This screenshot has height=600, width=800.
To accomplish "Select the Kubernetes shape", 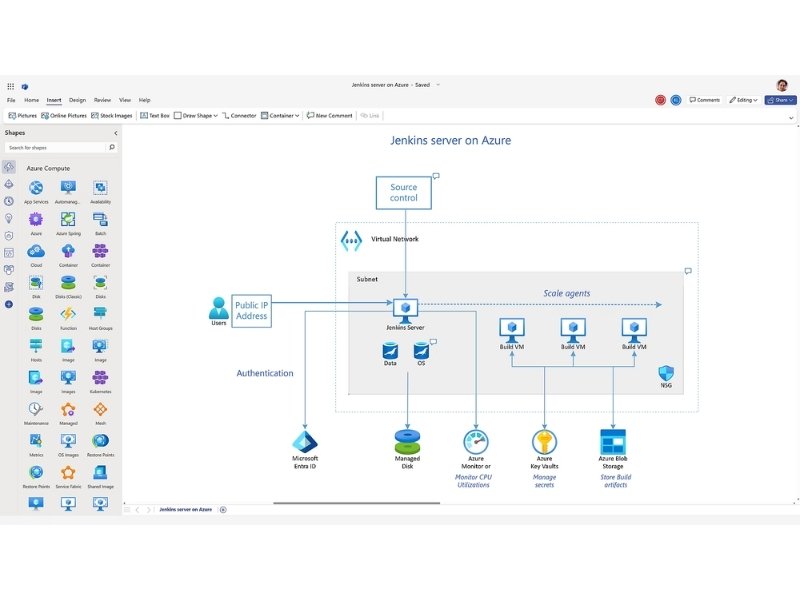I will tap(101, 382).
